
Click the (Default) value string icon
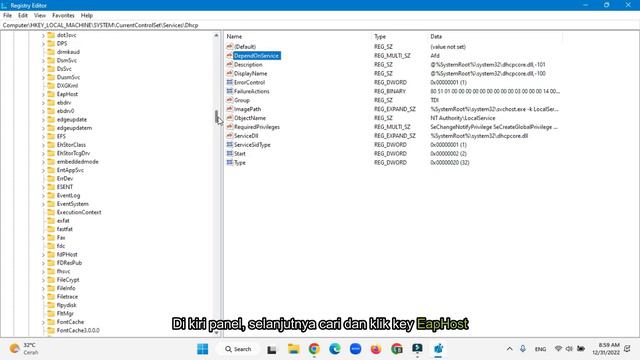pos(230,47)
